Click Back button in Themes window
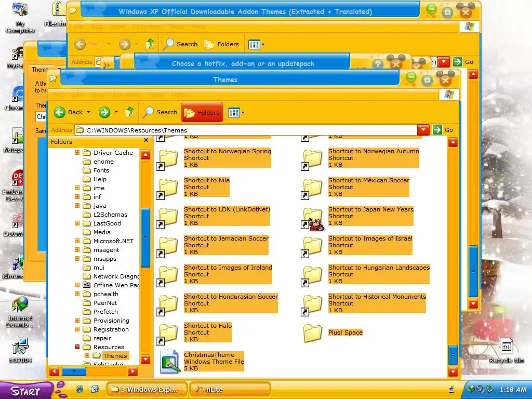This screenshot has width=532, height=399. point(69,112)
